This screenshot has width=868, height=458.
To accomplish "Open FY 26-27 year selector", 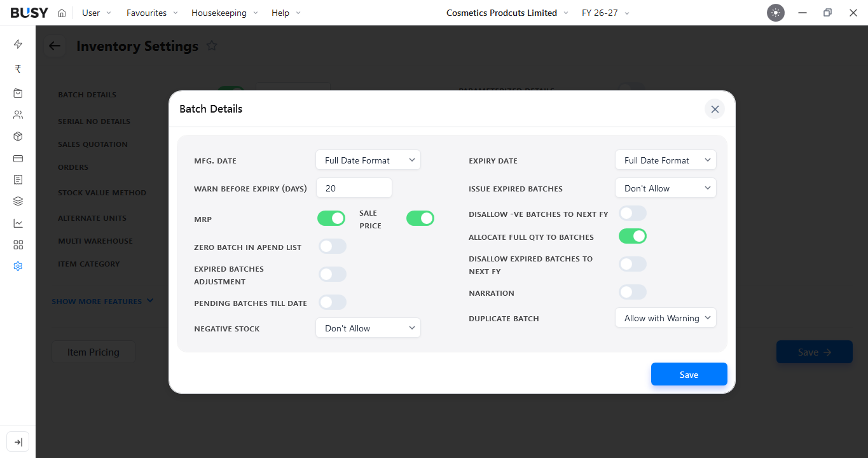I will pyautogui.click(x=605, y=13).
